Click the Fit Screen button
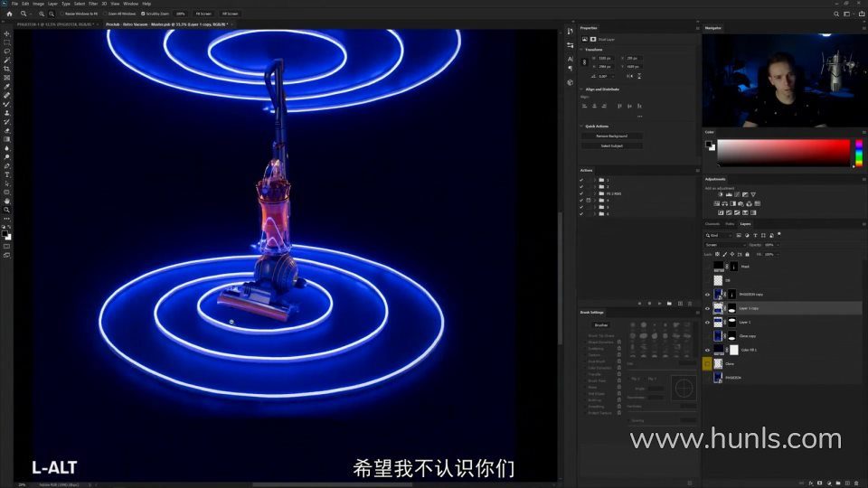The width and height of the screenshot is (868, 488). coord(203,14)
